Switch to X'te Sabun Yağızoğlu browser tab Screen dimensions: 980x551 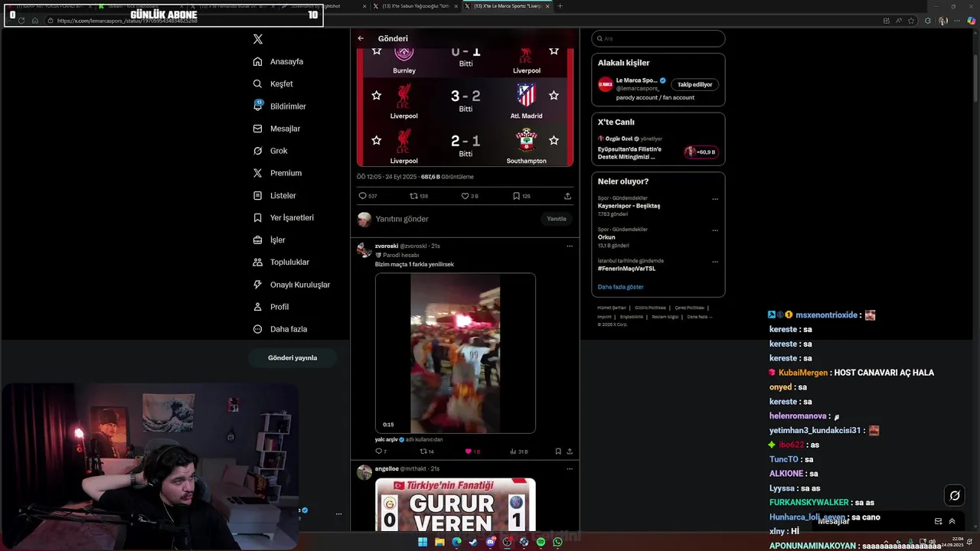(x=416, y=6)
